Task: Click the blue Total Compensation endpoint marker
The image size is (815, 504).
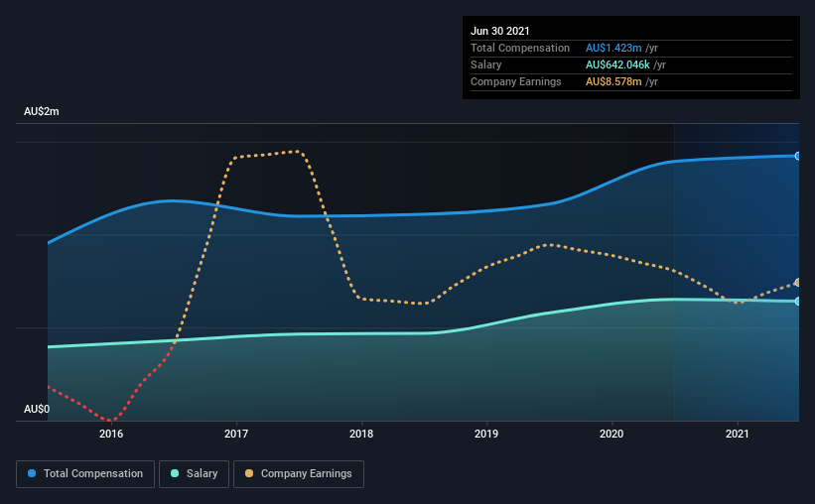Action: point(797,156)
